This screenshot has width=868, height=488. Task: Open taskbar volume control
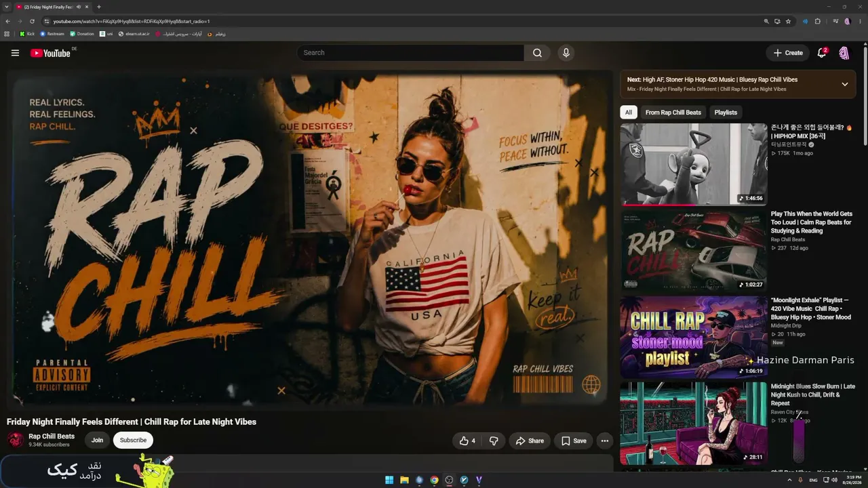[834, 480]
